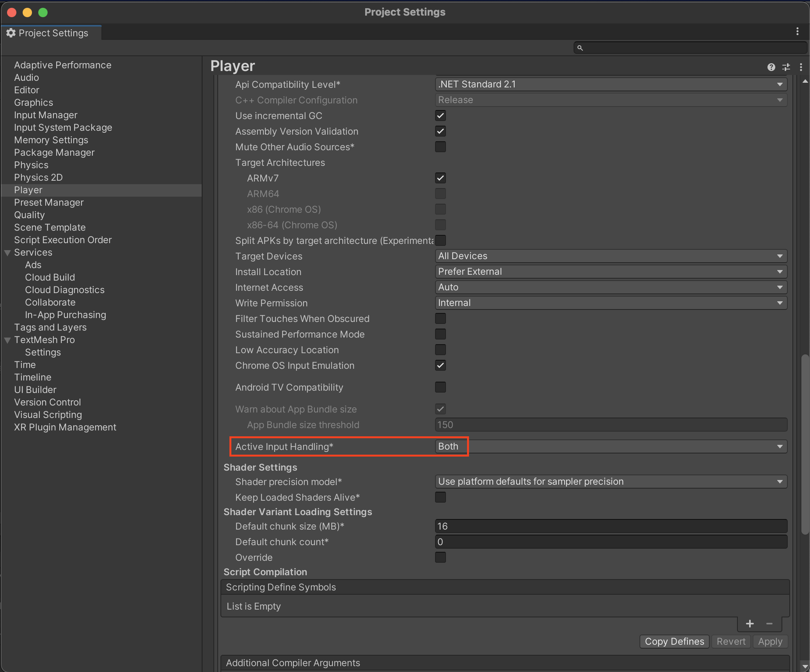Screen dimensions: 810x672
Task: Open the Api Compatibility Level dropdown
Action: click(611, 84)
